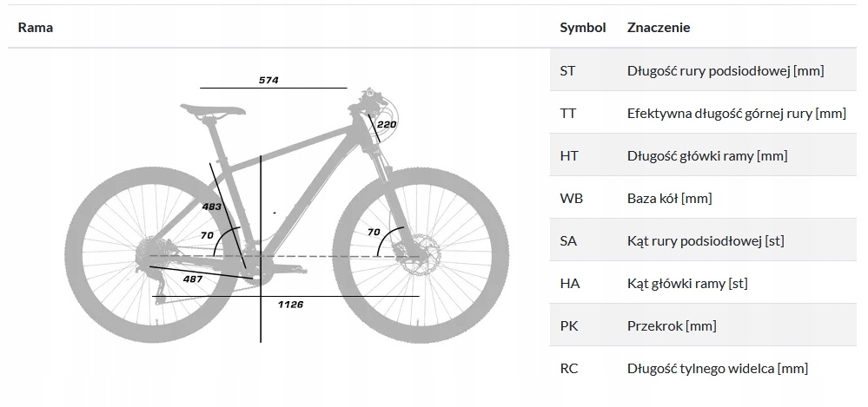868x407 pixels.
Task: Click the 220 head tube measurement label
Action: [387, 124]
